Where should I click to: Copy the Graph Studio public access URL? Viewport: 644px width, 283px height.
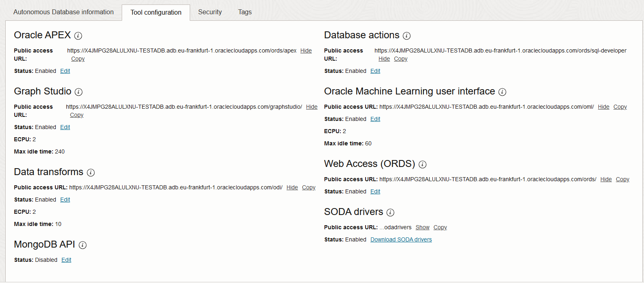[x=77, y=115]
